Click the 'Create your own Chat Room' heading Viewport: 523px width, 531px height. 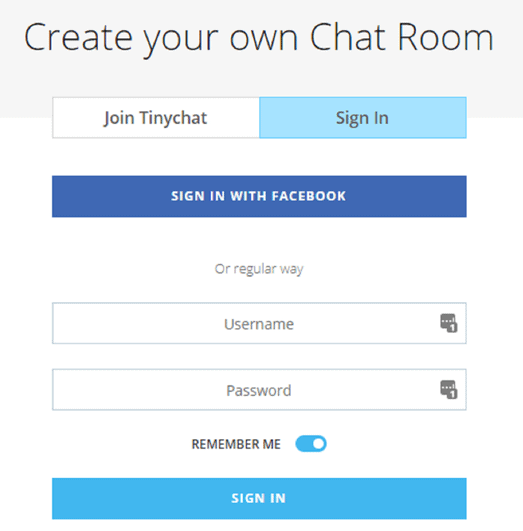coord(259,38)
